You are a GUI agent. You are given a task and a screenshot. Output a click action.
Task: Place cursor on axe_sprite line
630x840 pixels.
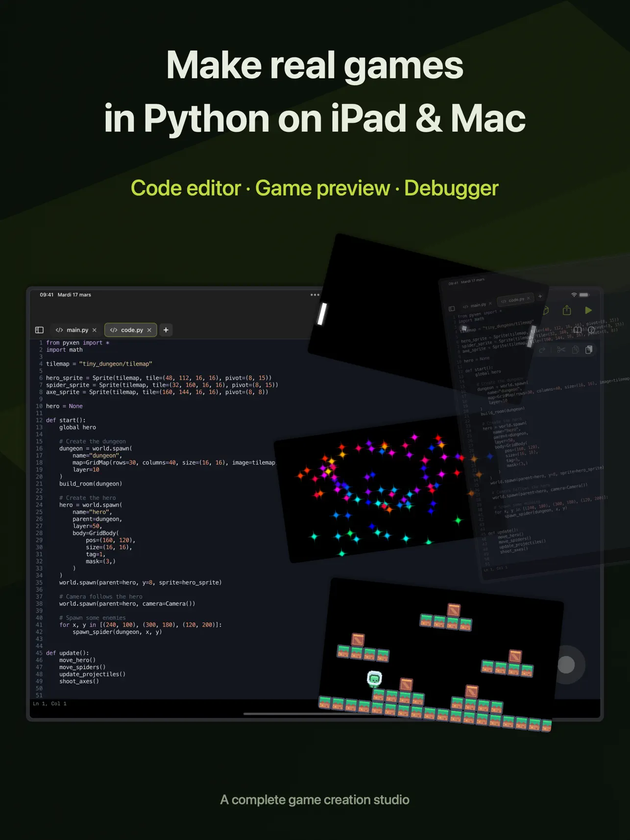(x=157, y=392)
